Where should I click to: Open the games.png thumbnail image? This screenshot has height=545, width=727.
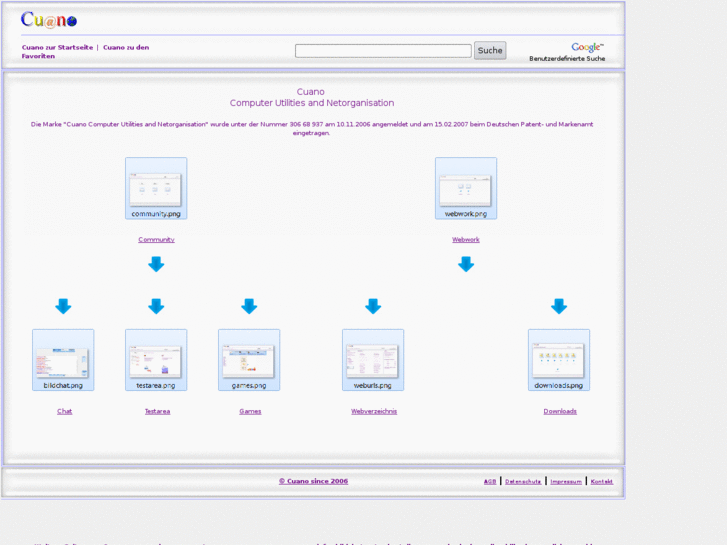click(x=249, y=360)
